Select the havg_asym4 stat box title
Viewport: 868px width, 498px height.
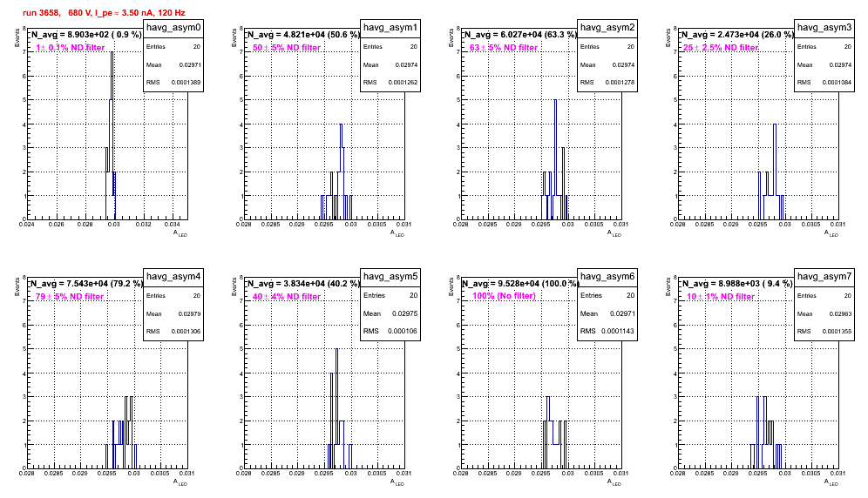coord(173,276)
